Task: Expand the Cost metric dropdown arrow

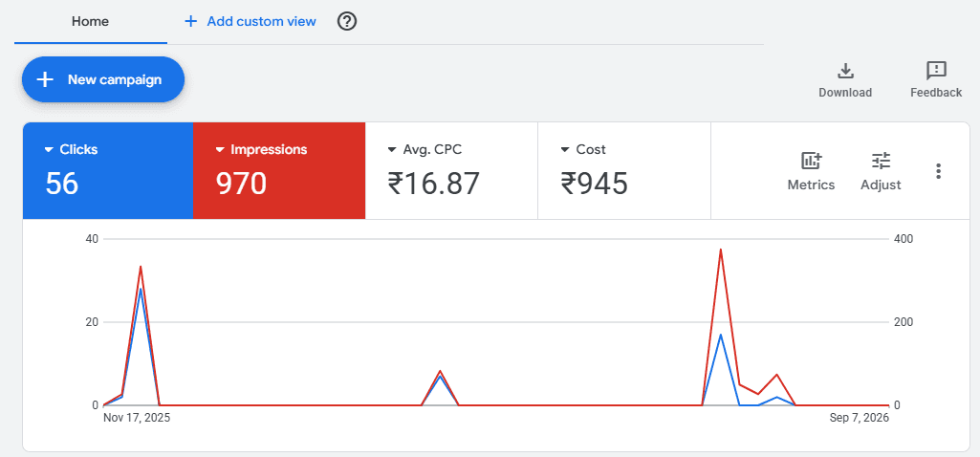Action: point(565,150)
